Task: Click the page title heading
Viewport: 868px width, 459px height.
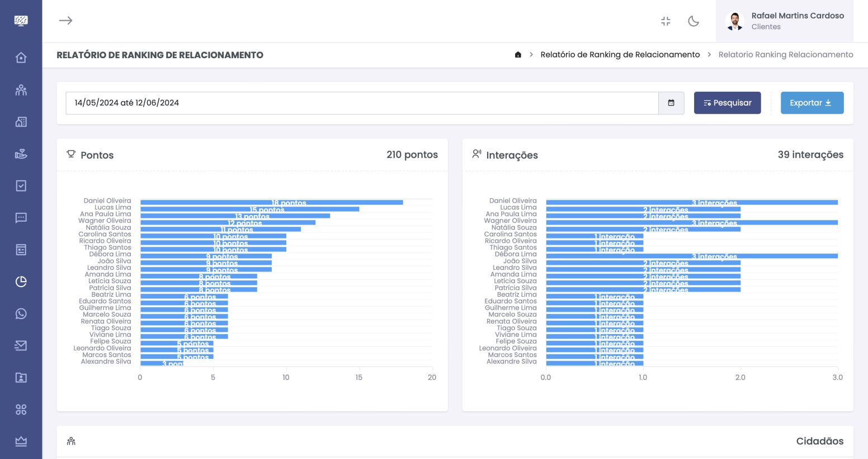Action: tap(160, 55)
